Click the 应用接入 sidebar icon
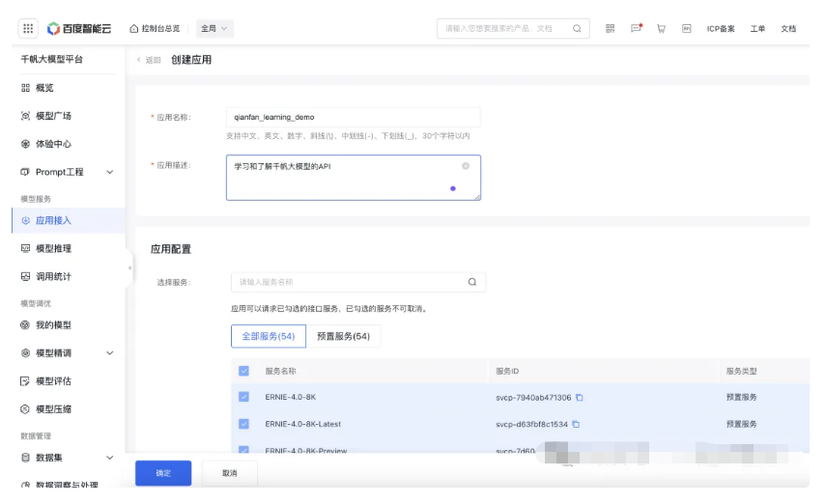The height and width of the screenshot is (504, 826). 25,221
